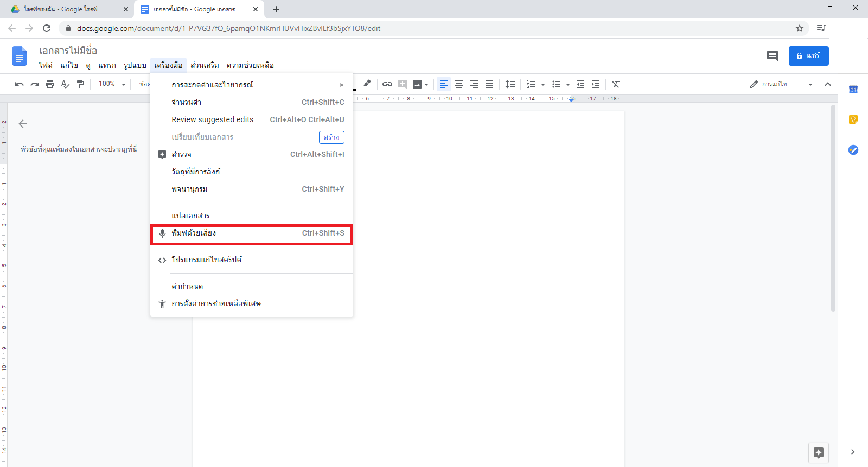
Task: Print the document with the printer icon
Action: (50, 84)
